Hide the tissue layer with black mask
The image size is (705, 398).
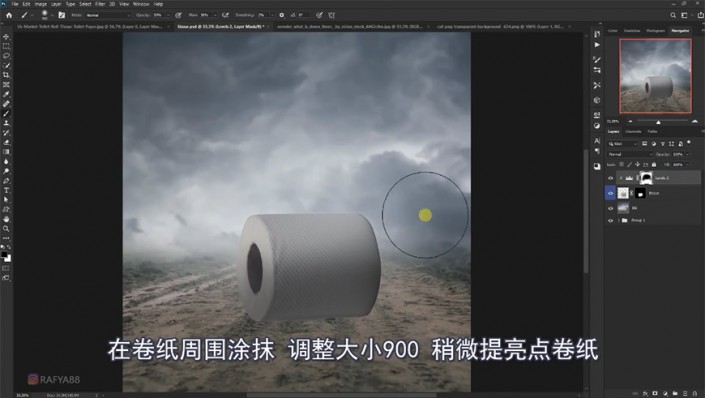[x=610, y=193]
